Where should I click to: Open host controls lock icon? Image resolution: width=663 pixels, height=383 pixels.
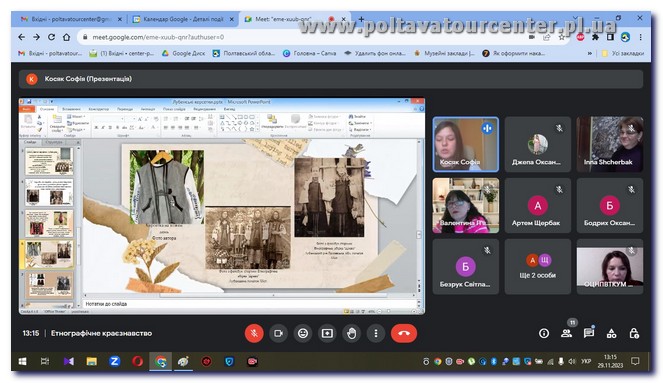(634, 334)
